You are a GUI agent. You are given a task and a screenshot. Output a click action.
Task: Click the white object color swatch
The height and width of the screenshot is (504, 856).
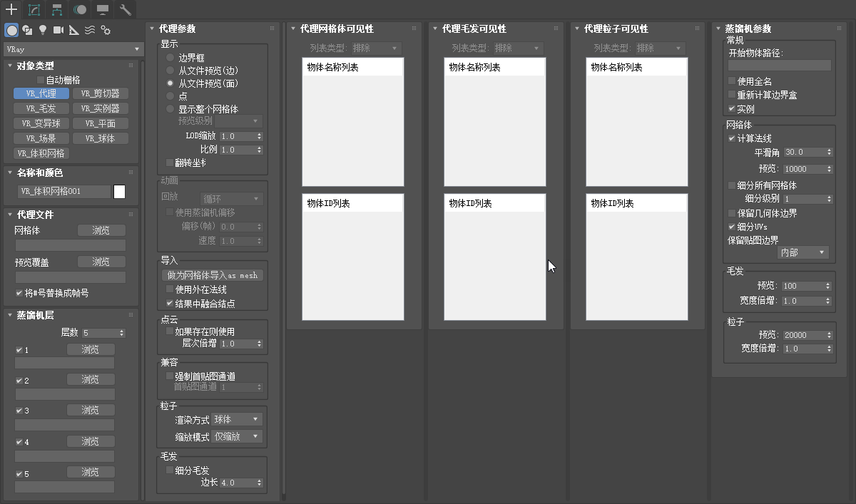[x=120, y=191]
